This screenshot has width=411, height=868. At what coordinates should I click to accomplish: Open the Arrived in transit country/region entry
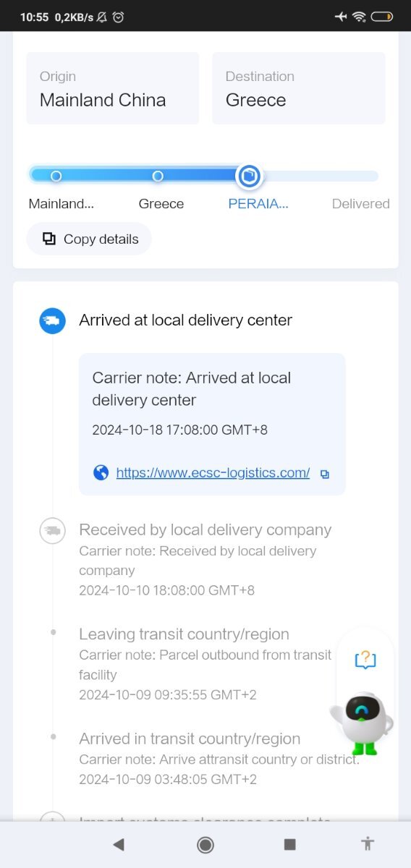pyautogui.click(x=219, y=759)
